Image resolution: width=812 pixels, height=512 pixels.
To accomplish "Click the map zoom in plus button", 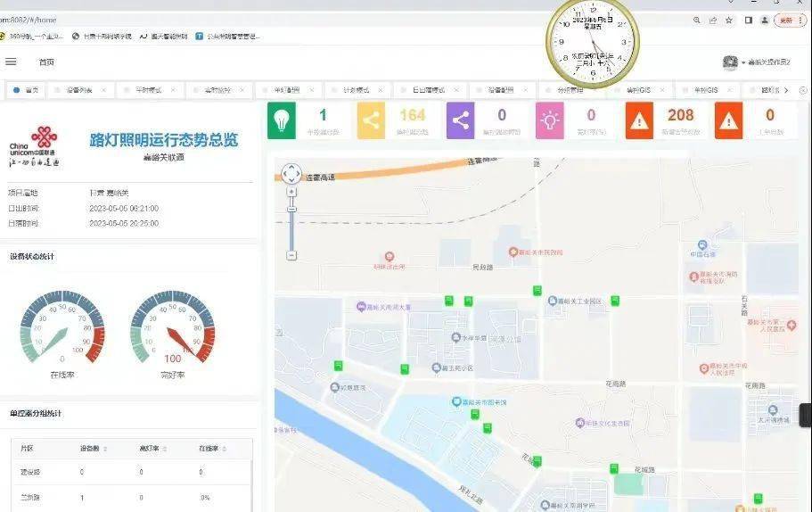I will pyautogui.click(x=291, y=192).
